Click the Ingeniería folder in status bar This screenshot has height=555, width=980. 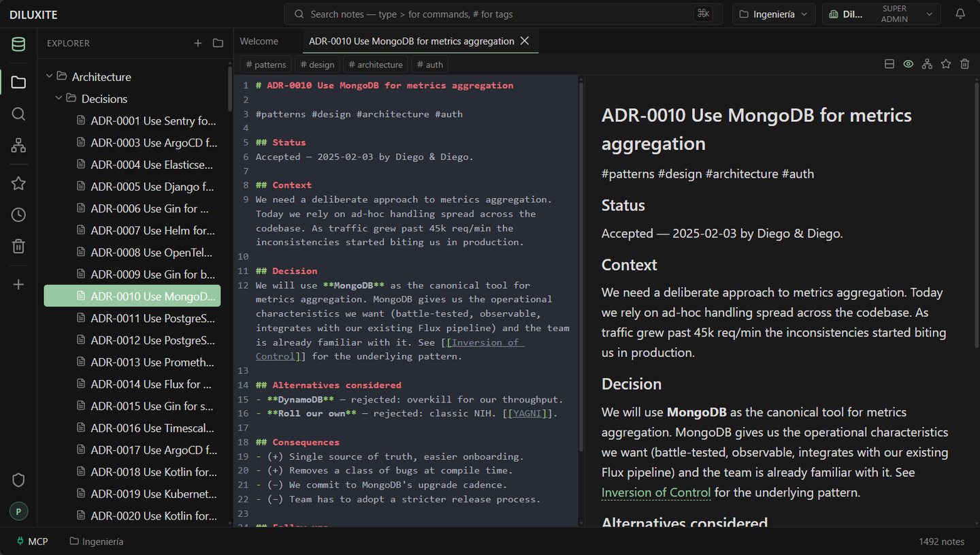point(97,541)
